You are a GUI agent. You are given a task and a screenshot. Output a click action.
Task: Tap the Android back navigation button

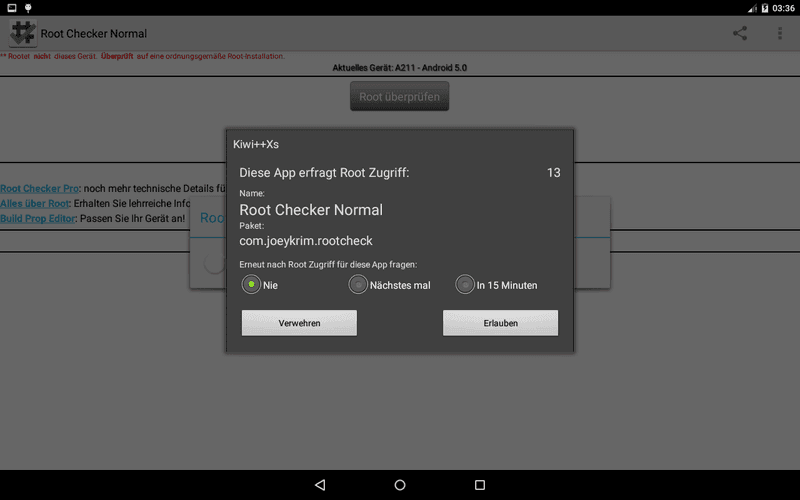pos(320,485)
